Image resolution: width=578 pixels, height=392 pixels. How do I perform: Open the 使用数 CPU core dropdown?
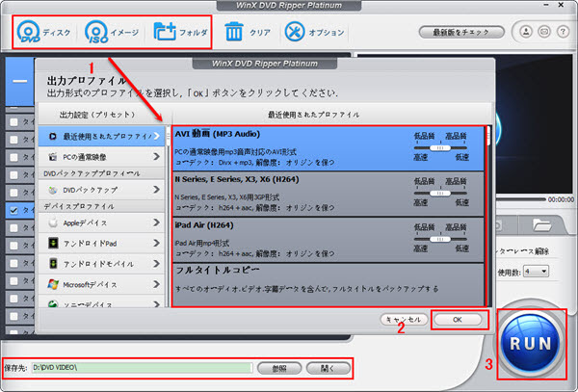(x=537, y=272)
